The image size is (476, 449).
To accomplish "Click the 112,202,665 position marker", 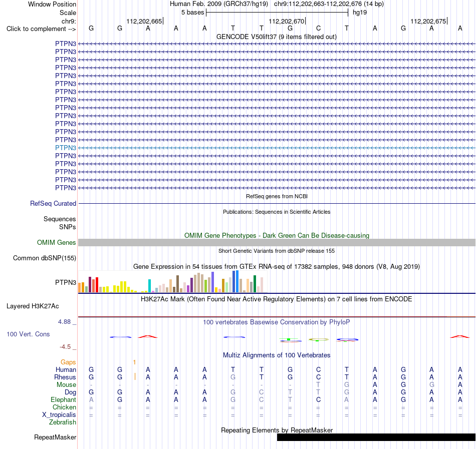I will pos(144,21).
